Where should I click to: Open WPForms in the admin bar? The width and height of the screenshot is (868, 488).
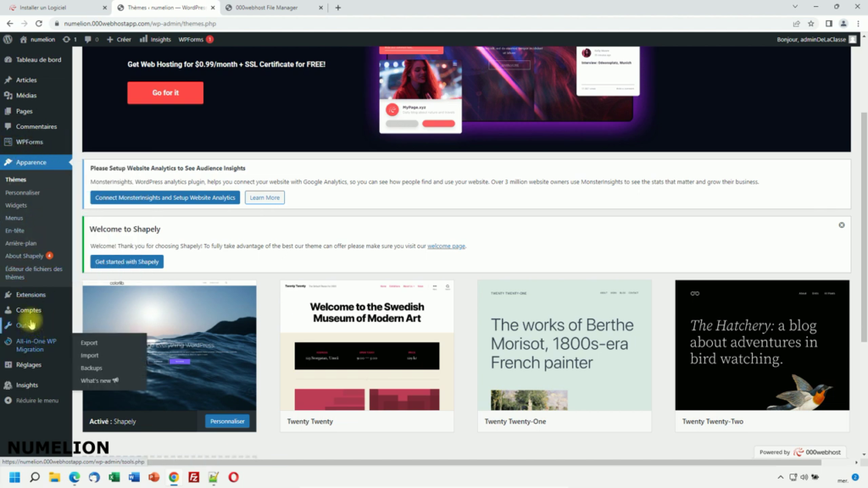[x=196, y=39]
